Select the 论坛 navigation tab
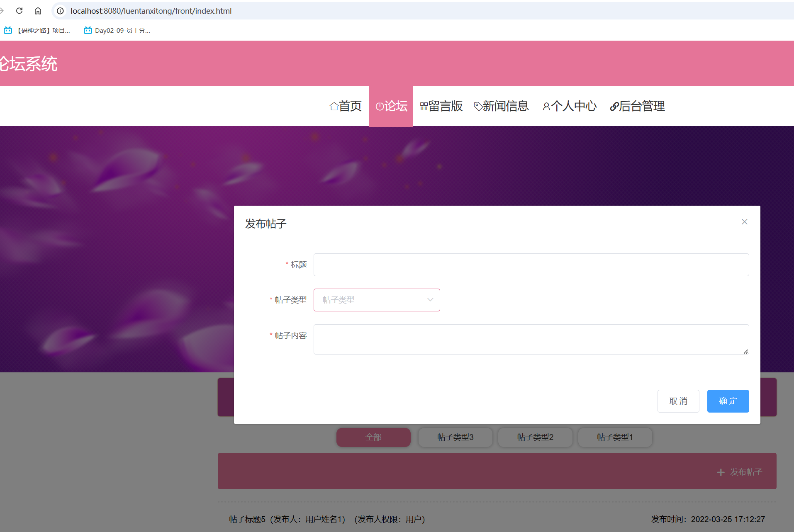The width and height of the screenshot is (794, 532). 391,106
